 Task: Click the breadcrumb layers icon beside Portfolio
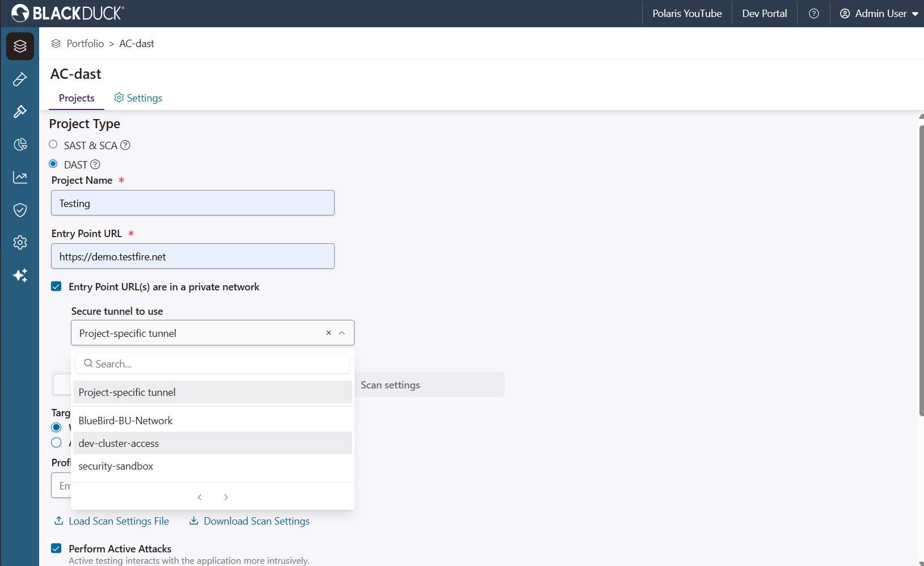(56, 44)
